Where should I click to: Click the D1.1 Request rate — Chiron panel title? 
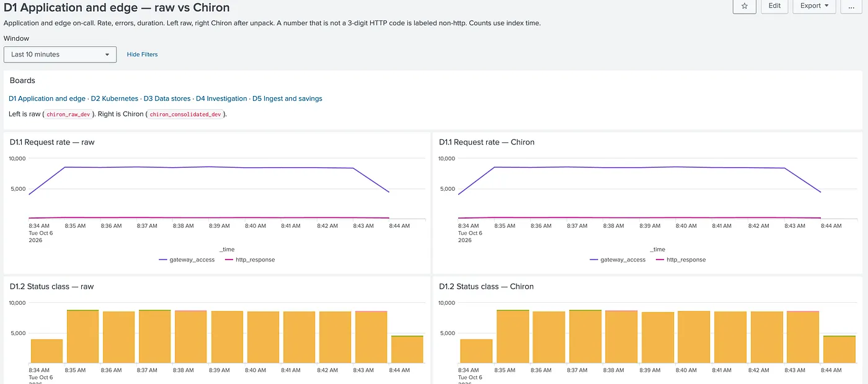click(487, 142)
